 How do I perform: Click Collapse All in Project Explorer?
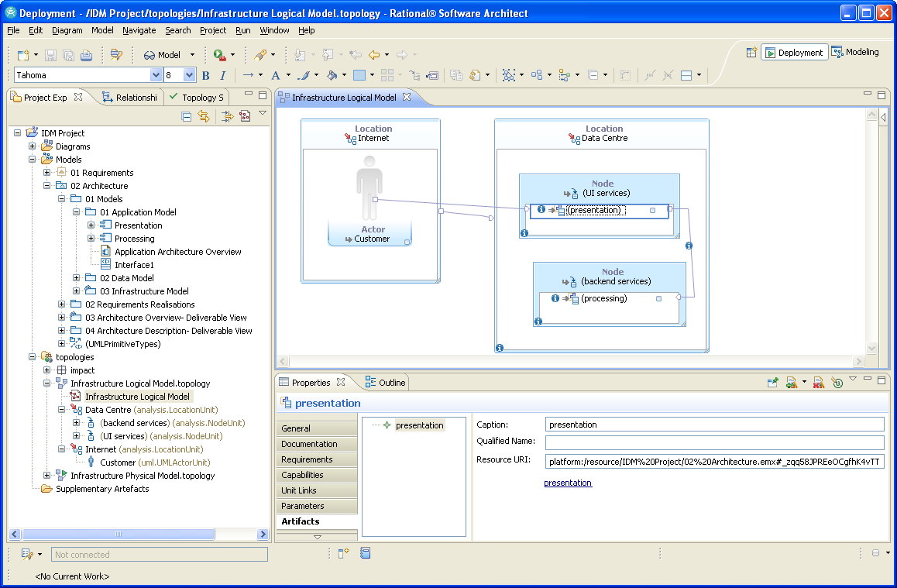(187, 117)
